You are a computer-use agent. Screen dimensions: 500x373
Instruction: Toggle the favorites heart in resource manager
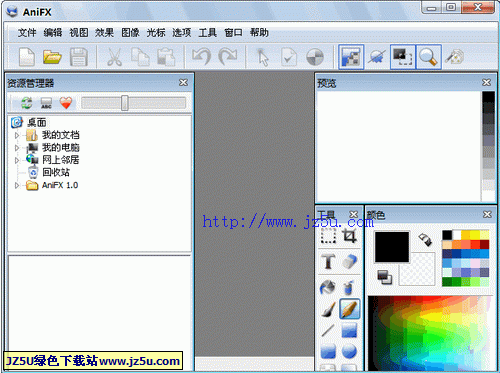point(66,103)
